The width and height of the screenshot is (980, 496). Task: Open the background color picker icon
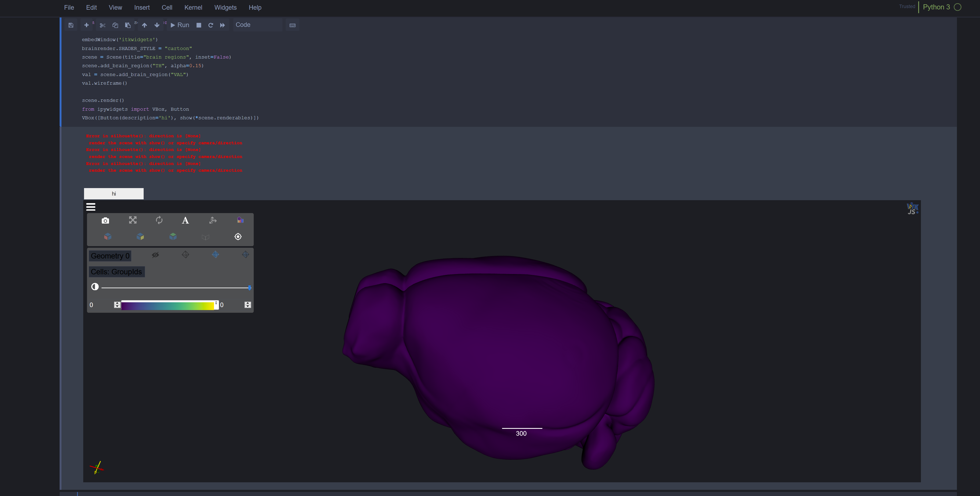(240, 220)
